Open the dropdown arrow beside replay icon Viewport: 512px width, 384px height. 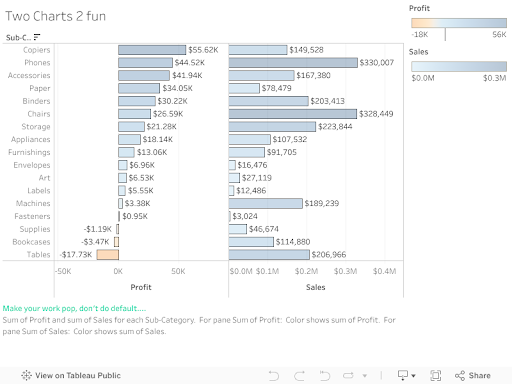coord(365,376)
